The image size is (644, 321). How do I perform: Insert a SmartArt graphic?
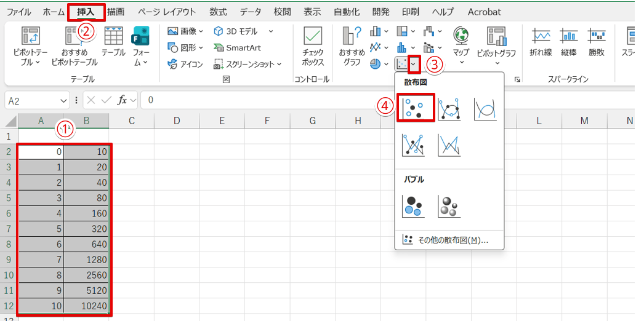click(x=238, y=47)
